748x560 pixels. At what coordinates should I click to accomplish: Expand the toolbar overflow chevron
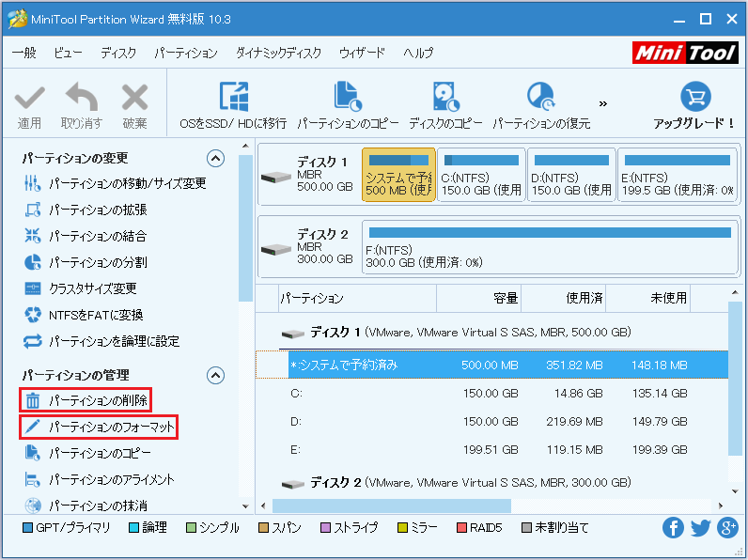(603, 103)
